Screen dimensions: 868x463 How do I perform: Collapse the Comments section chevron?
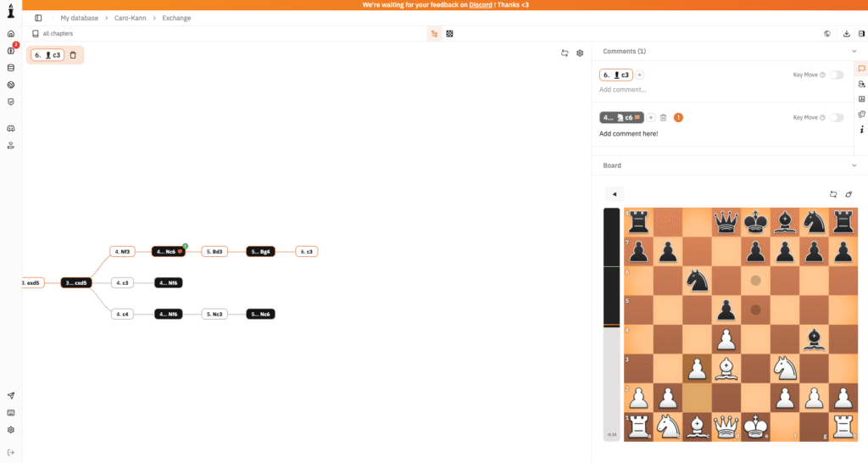point(854,51)
